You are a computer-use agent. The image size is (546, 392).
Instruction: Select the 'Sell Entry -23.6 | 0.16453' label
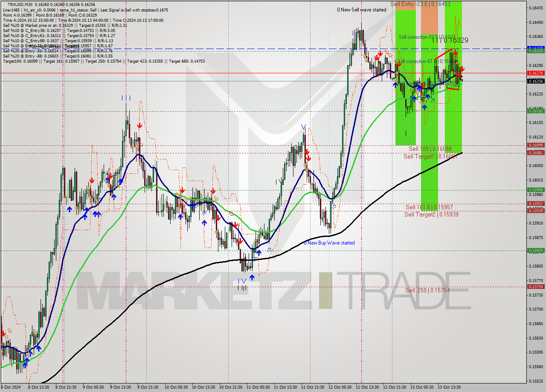pos(420,4)
